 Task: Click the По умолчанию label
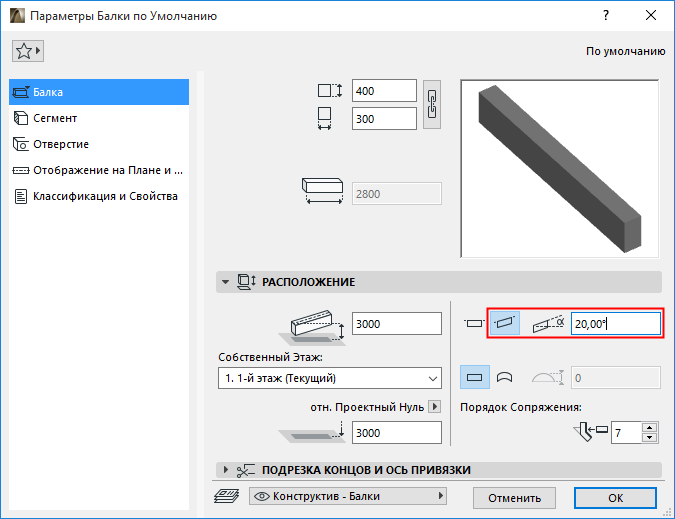pyautogui.click(x=625, y=51)
